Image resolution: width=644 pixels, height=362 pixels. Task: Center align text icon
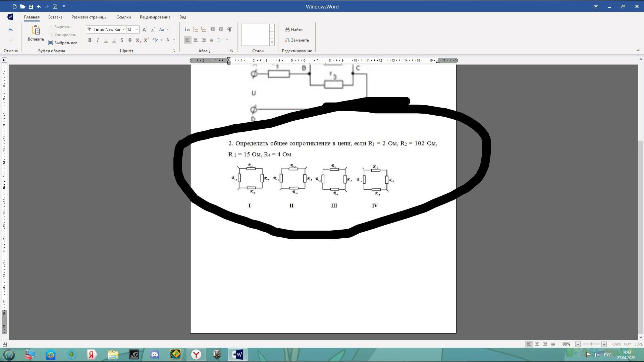point(196,40)
